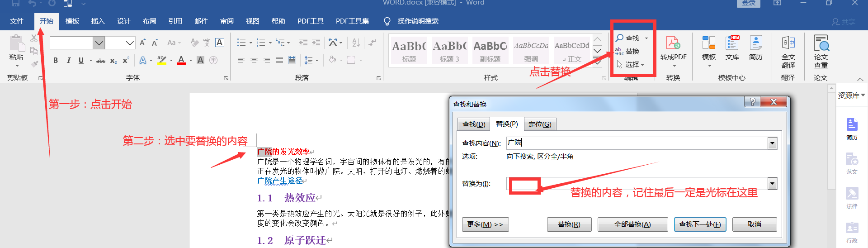Image resolution: width=868 pixels, height=248 pixels.
Task: Apply underline formatting
Action: pyautogui.click(x=81, y=60)
